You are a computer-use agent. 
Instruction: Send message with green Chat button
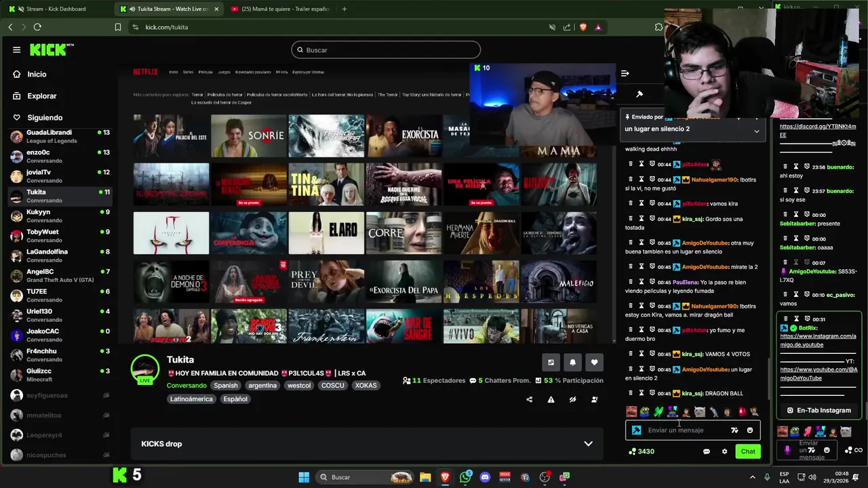[748, 451]
